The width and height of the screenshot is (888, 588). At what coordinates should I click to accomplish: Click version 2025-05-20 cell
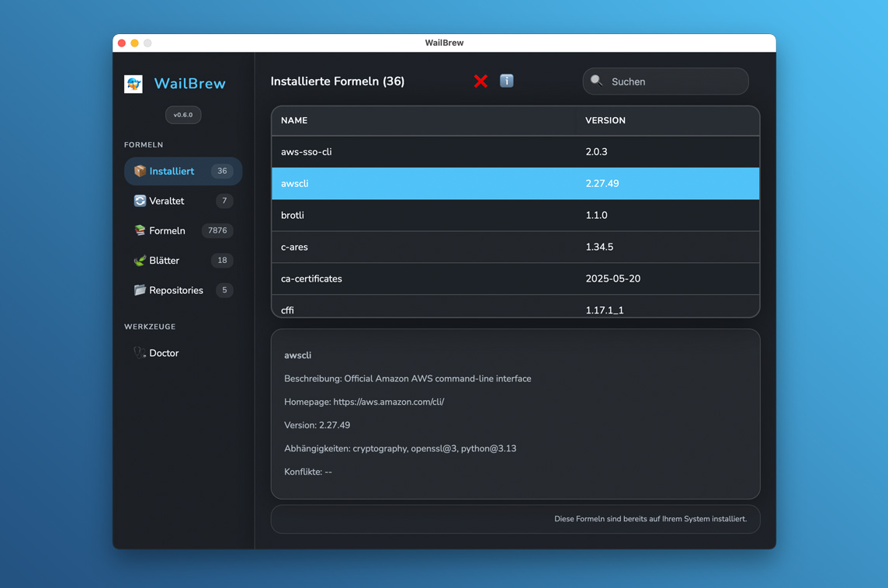(612, 278)
